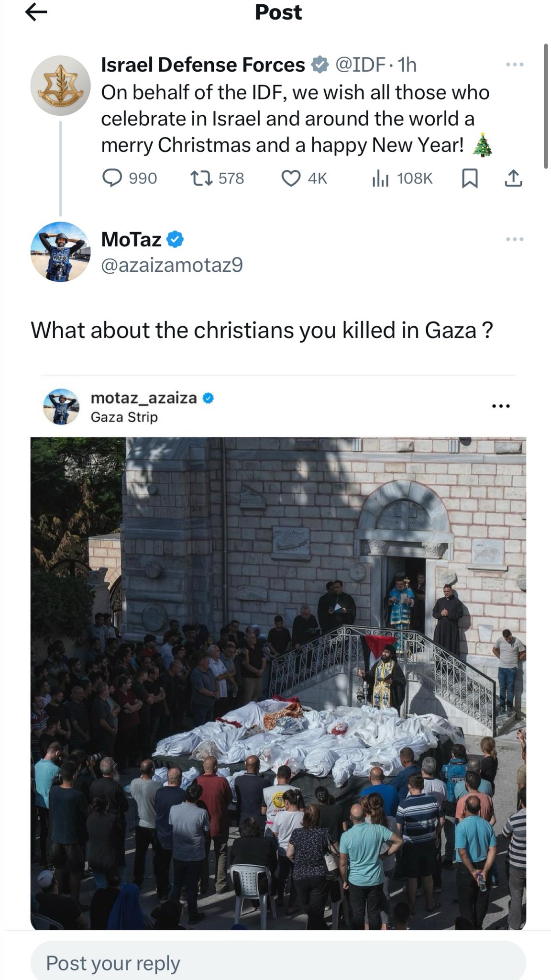Image resolution: width=551 pixels, height=980 pixels.
Task: Like the IDF post with heart
Action: point(290,178)
